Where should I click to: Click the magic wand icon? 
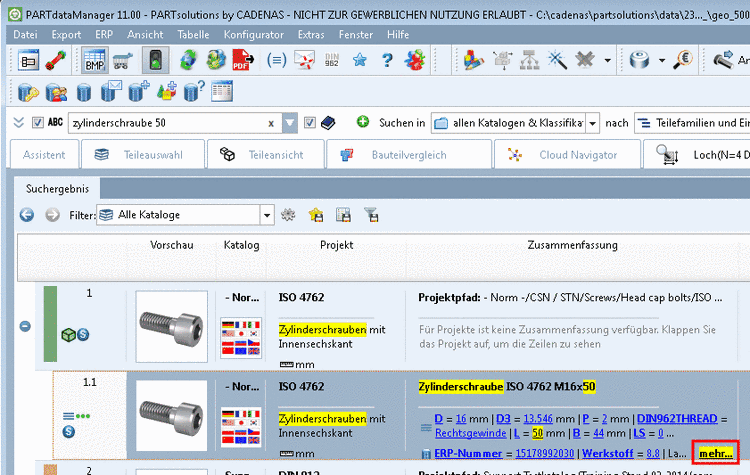coord(557,61)
